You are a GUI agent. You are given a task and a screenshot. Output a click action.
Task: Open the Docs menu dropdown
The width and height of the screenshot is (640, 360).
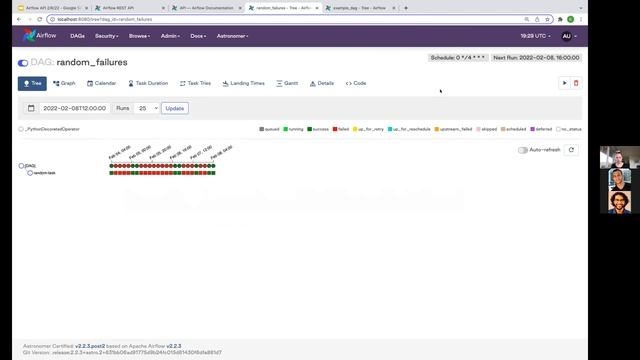click(x=198, y=36)
